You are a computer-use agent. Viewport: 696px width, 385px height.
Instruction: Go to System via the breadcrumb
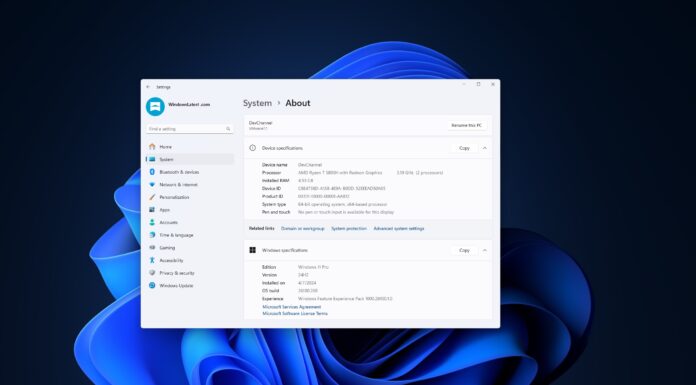click(x=257, y=103)
